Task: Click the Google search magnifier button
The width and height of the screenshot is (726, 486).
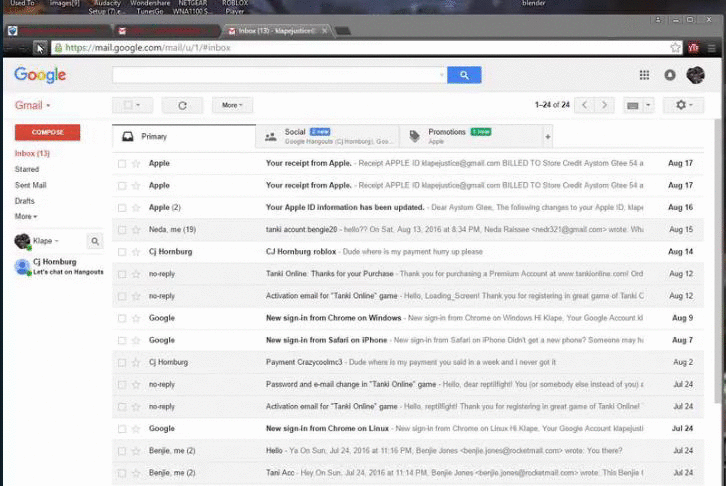Action: coord(464,75)
